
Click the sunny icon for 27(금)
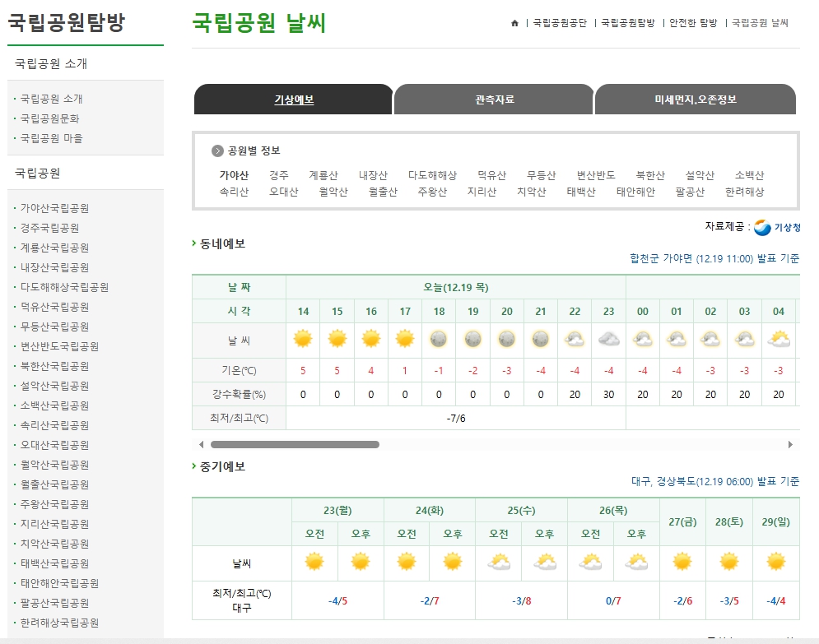click(682, 562)
